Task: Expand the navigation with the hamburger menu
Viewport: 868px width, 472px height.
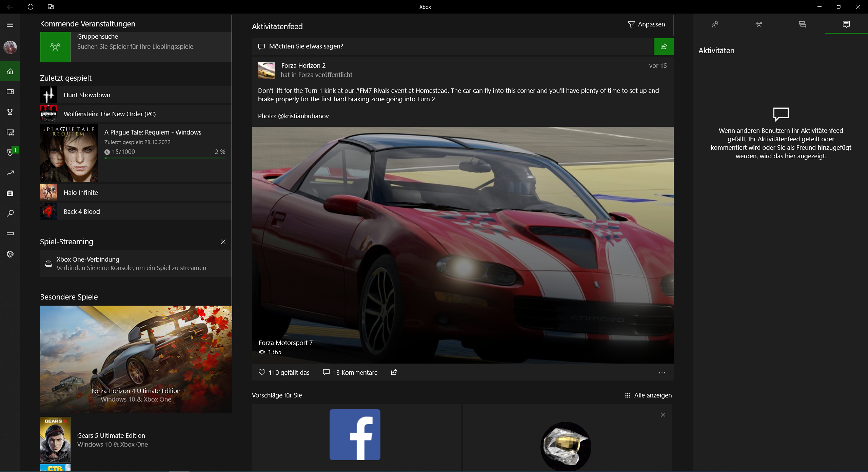Action: 10,24
